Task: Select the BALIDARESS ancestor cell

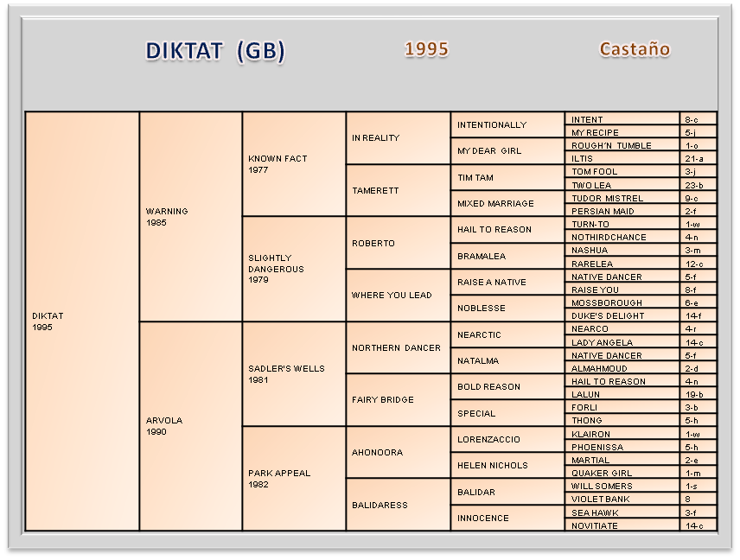Action: point(398,505)
